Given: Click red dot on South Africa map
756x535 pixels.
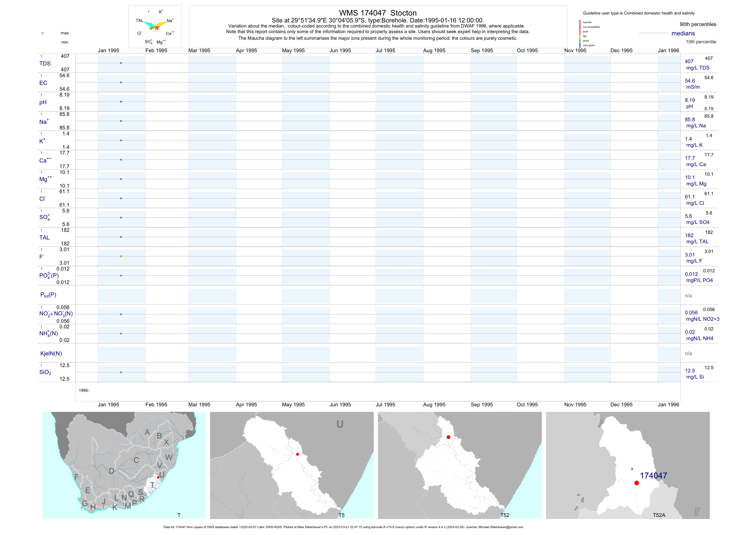Looking at the screenshot, I should 158,477.
